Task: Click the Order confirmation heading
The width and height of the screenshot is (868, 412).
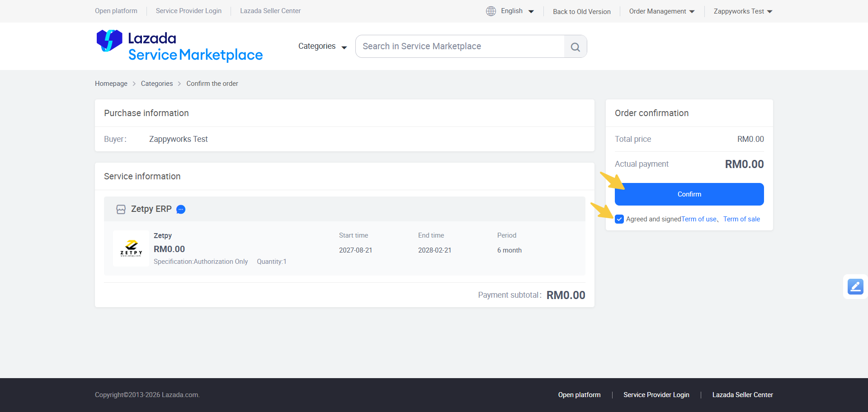Action: point(652,113)
